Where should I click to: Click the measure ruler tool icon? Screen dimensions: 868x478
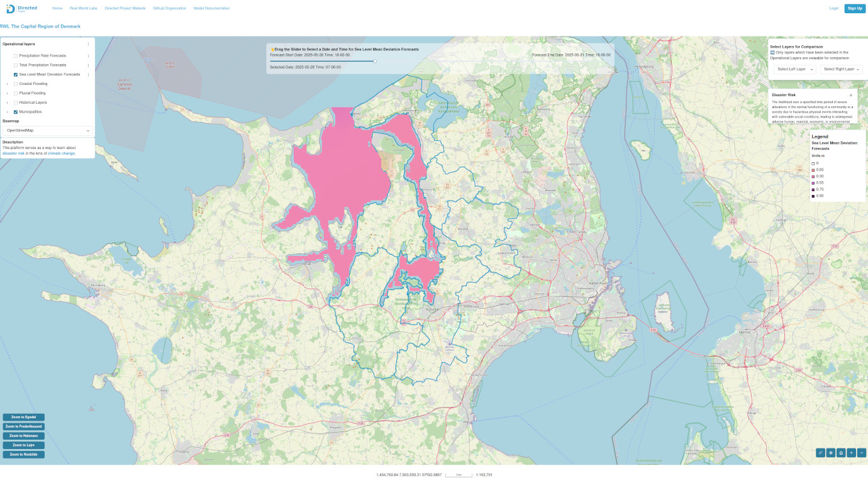click(820, 452)
